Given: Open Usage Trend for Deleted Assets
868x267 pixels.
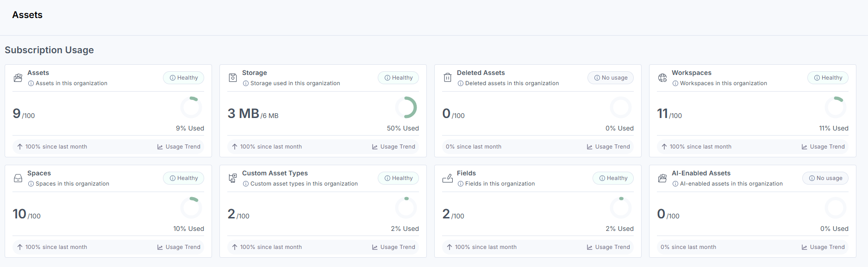Looking at the screenshot, I should (x=608, y=147).
